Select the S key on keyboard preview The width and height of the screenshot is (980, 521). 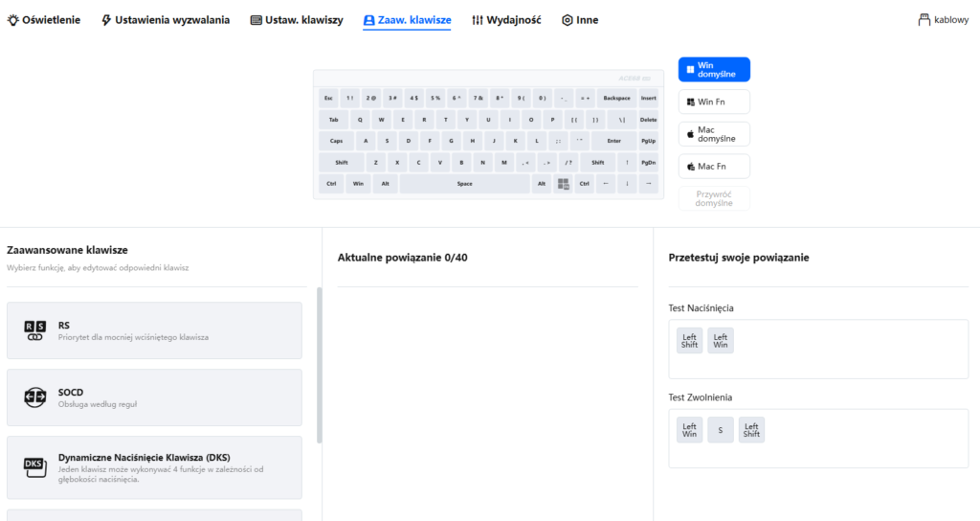[387, 141]
